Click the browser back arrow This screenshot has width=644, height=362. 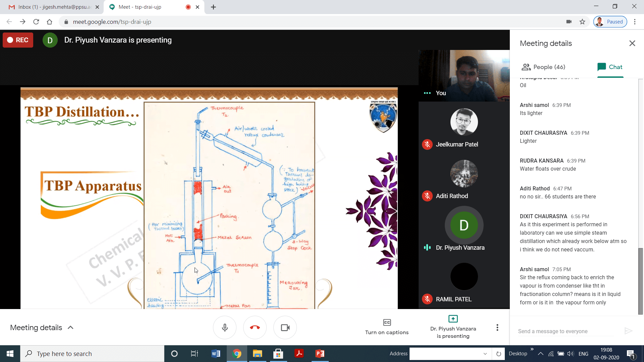click(x=9, y=22)
